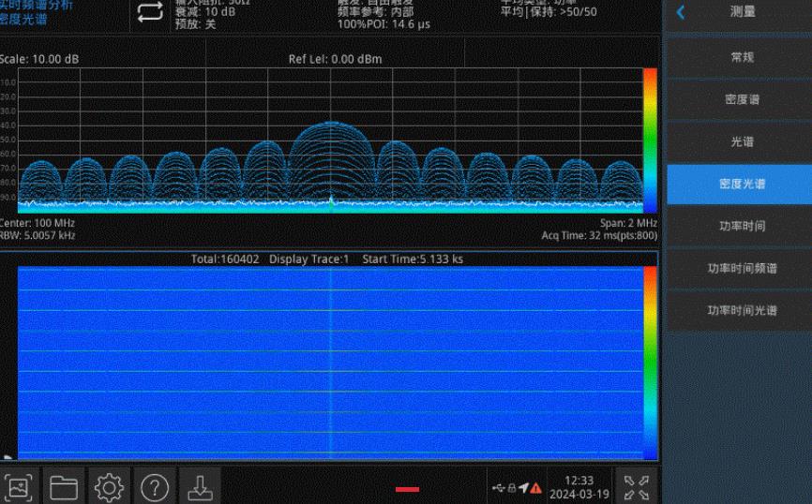This screenshot has width=812, height=504.
Task: Select the 光谱 measurement option
Action: click(742, 141)
